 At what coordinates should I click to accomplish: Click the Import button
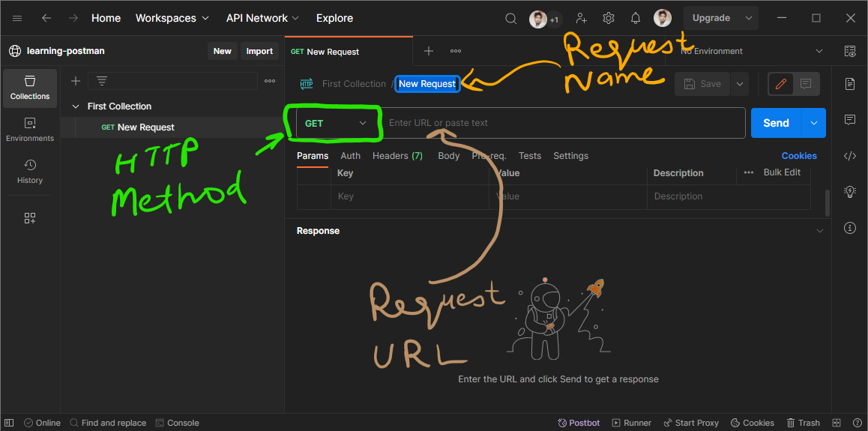(x=259, y=51)
